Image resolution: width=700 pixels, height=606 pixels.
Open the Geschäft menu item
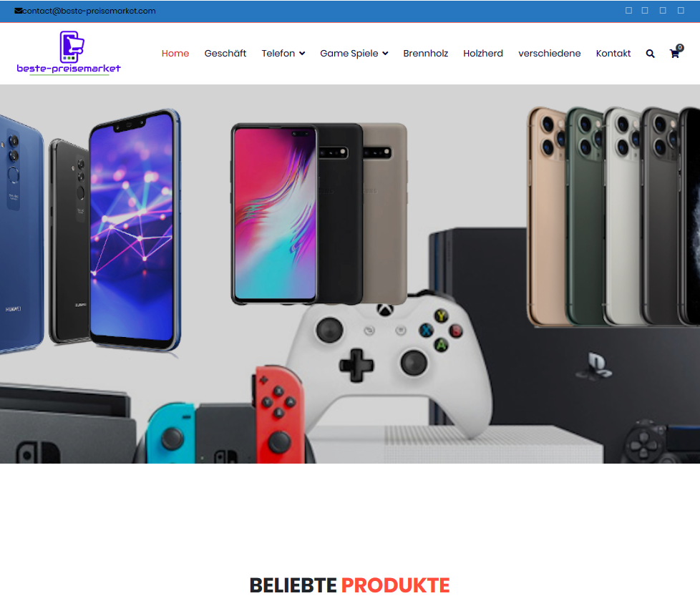[x=225, y=53]
